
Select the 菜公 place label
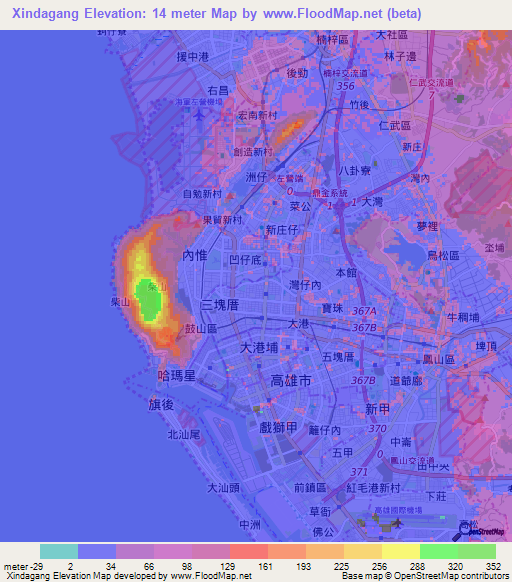(300, 206)
